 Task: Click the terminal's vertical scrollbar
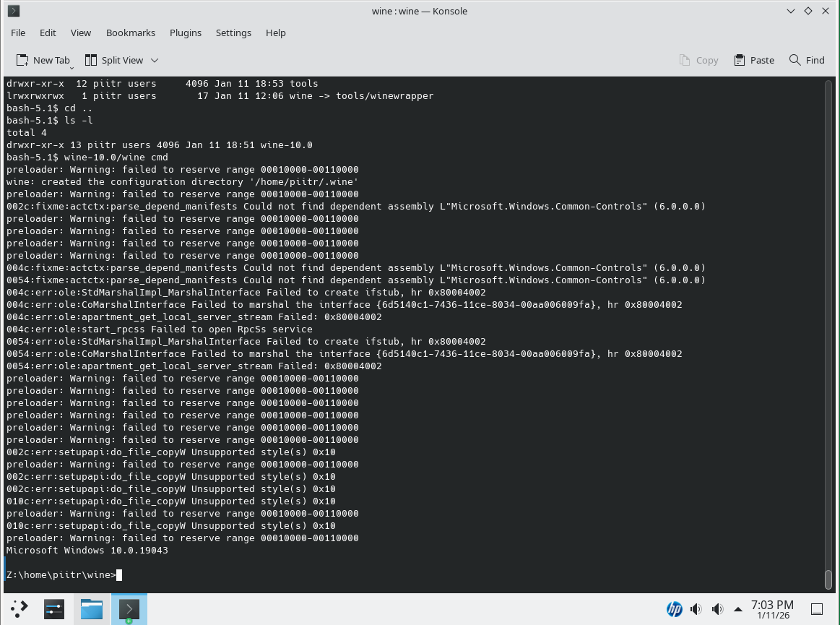828,325
